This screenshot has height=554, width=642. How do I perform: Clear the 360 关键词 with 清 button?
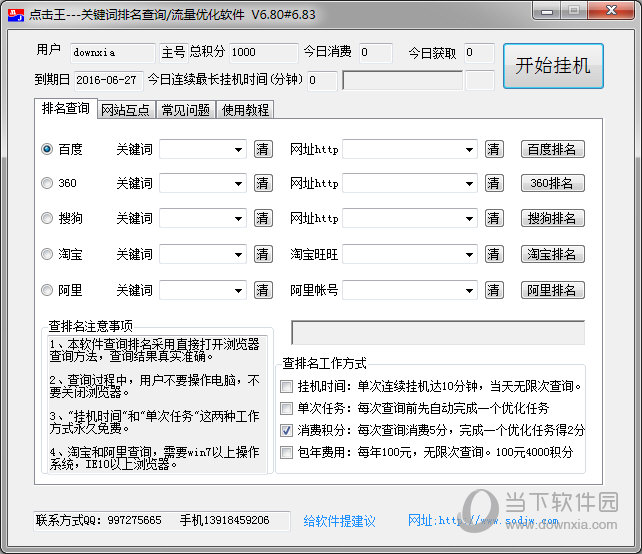point(262,184)
